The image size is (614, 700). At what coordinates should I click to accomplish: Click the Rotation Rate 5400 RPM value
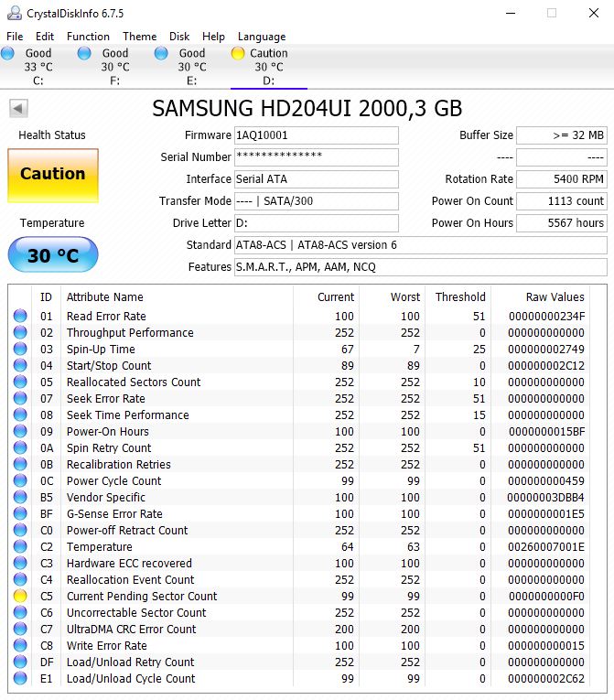[x=562, y=179]
